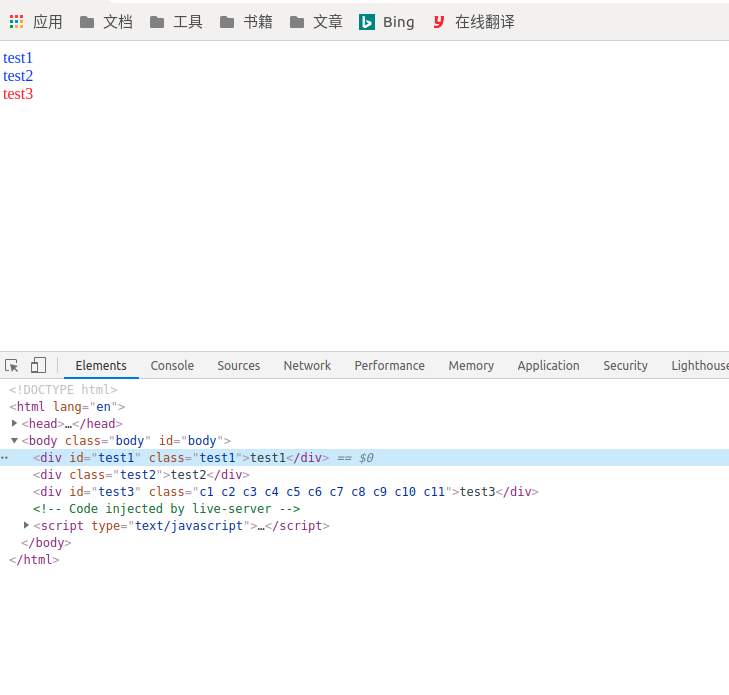Select the DOCTYPE html line

[63, 390]
